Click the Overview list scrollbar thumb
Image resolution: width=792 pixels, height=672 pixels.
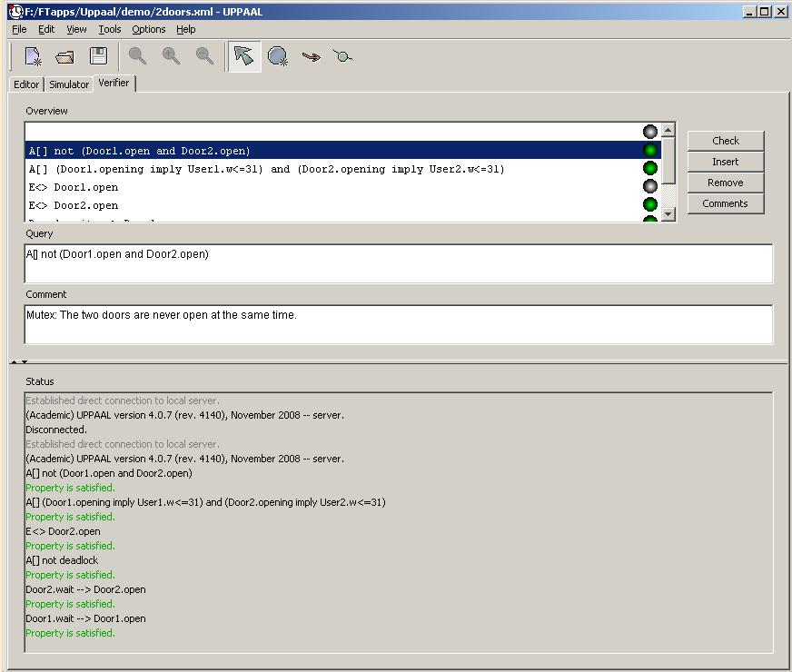(x=668, y=161)
